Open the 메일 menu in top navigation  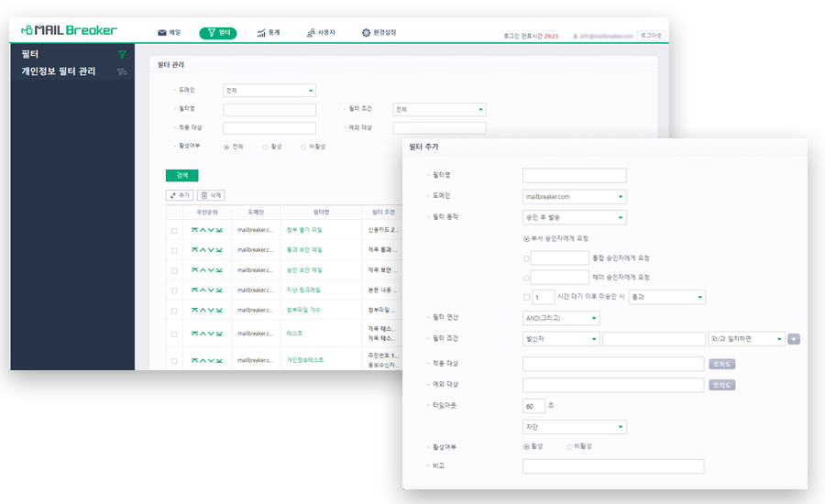coord(169,33)
